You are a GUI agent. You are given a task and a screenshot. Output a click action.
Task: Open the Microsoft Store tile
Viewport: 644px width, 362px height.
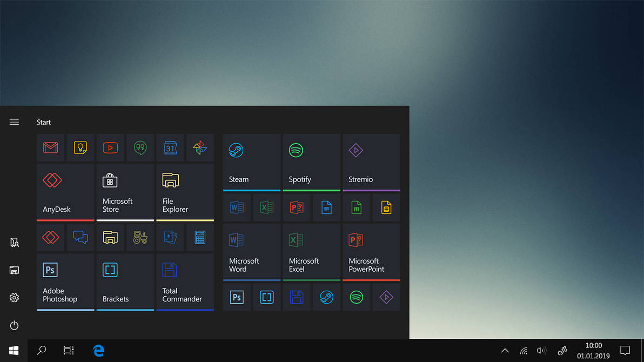pos(125,192)
